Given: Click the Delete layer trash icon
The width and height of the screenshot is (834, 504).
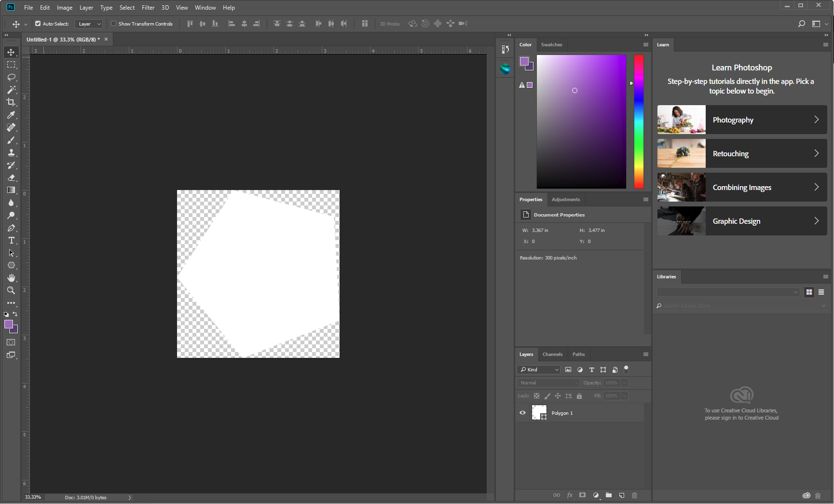Looking at the screenshot, I should pos(635,495).
